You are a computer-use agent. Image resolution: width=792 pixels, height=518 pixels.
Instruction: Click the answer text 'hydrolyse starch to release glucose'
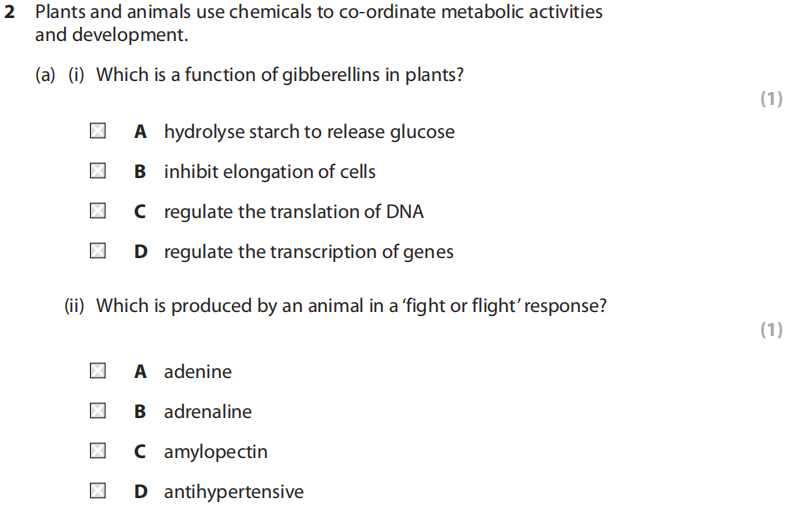point(309,132)
